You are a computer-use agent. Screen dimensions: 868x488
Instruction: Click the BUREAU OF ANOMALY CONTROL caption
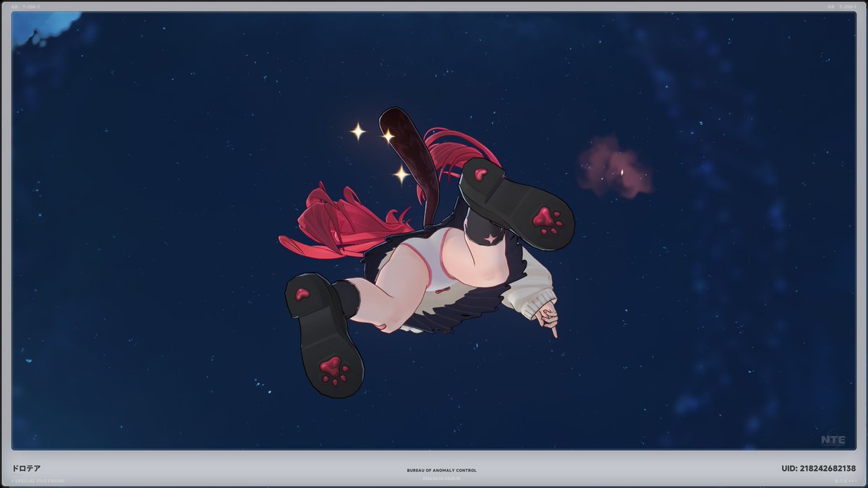pos(441,471)
